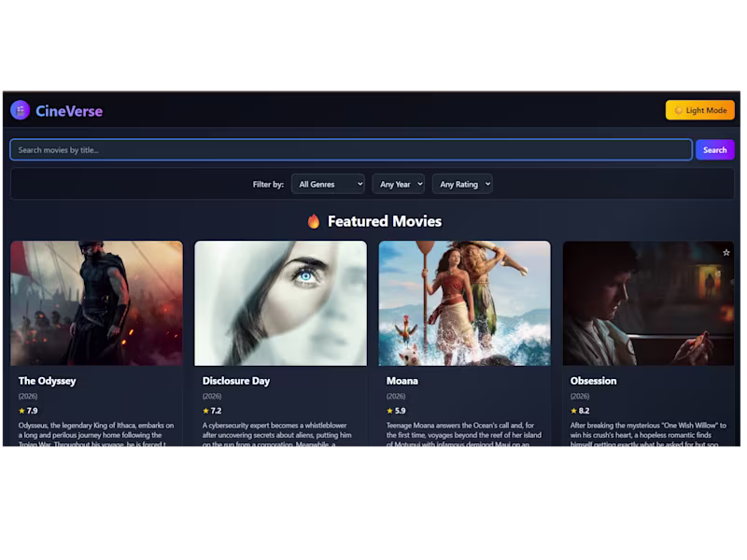Screen dimensions: 747x560
Task: Open the Moana poster thumbnail
Action: [464, 303]
